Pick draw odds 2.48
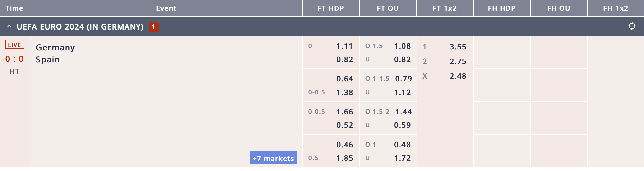The width and height of the screenshot is (644, 171). (x=458, y=76)
